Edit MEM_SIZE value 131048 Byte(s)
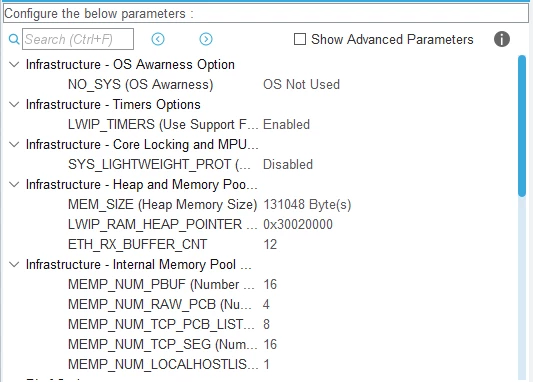Screen dimensions: 533x382 [x=307, y=205]
